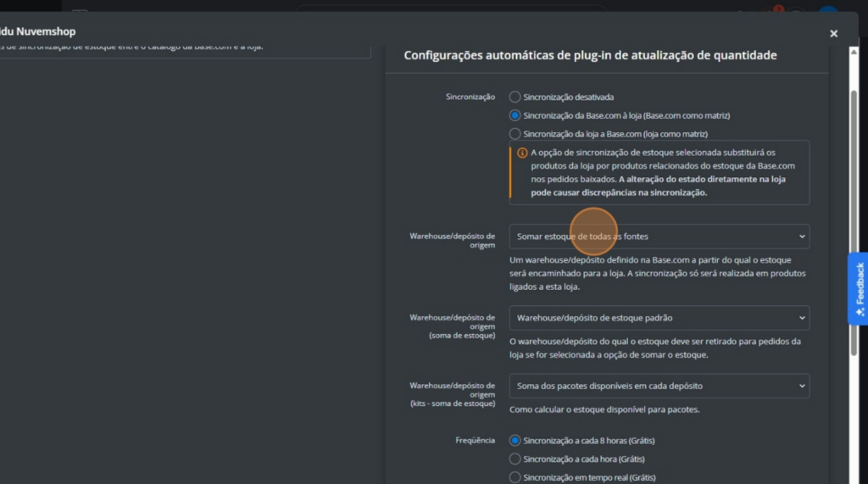Open 'Soma dos pacotes disponíveis' dropdown
The image size is (868, 484).
(x=659, y=386)
